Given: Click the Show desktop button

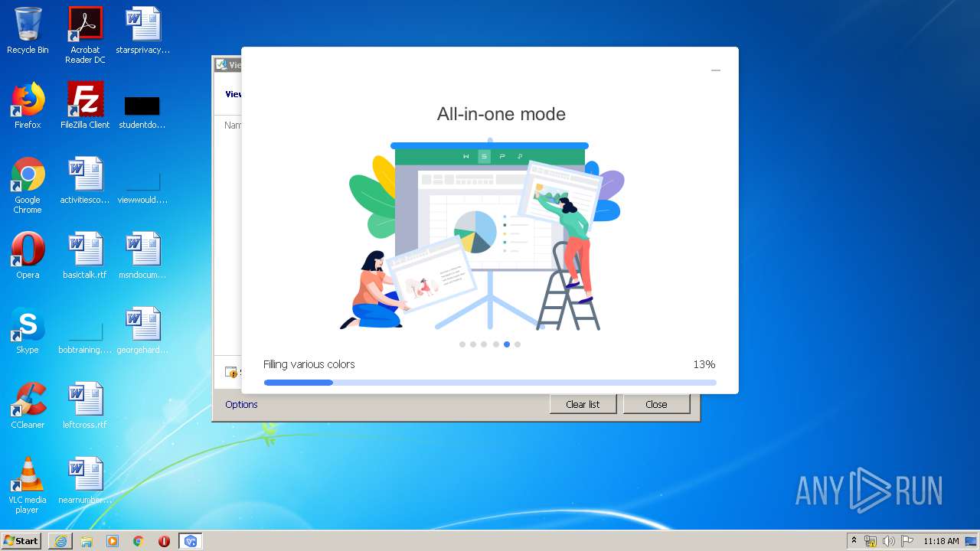Looking at the screenshot, I should click(x=972, y=541).
